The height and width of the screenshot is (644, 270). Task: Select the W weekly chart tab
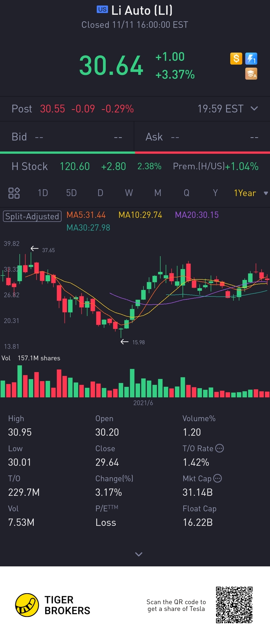pos(129,193)
